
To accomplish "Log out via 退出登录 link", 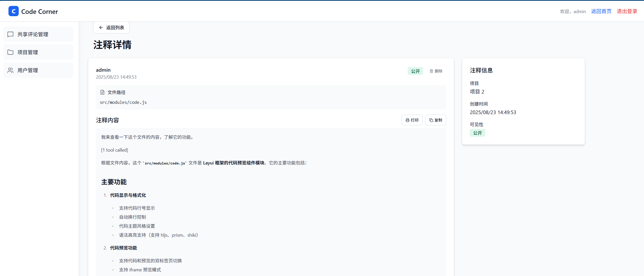I will [x=627, y=11].
